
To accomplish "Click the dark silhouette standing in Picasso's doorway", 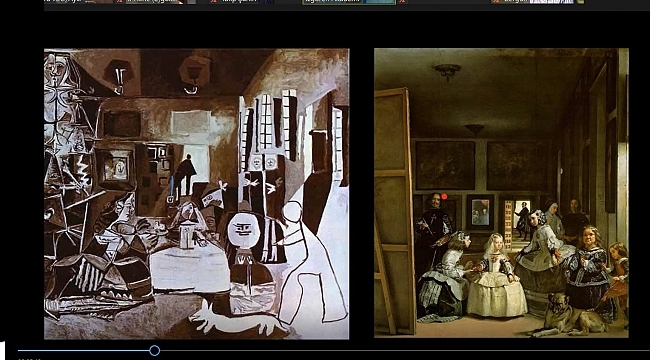I will [x=184, y=175].
